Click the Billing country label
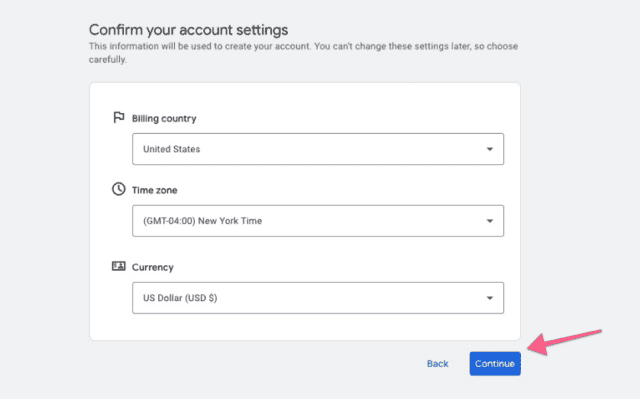Image resolution: width=640 pixels, height=399 pixels. [164, 118]
